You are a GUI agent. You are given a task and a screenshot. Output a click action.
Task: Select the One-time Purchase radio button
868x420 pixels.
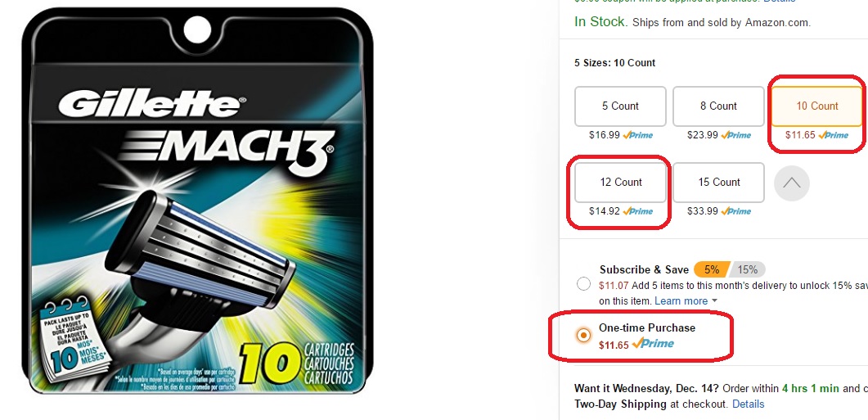[x=583, y=335]
